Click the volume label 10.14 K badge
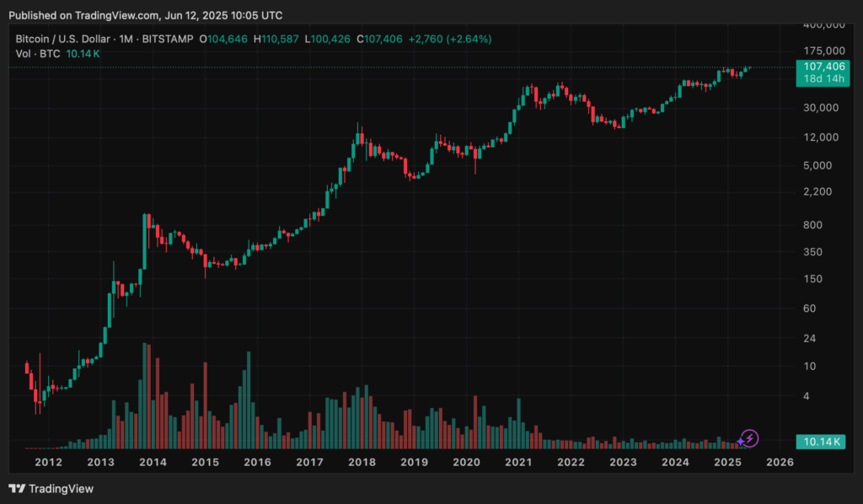The image size is (863, 504). (821, 442)
